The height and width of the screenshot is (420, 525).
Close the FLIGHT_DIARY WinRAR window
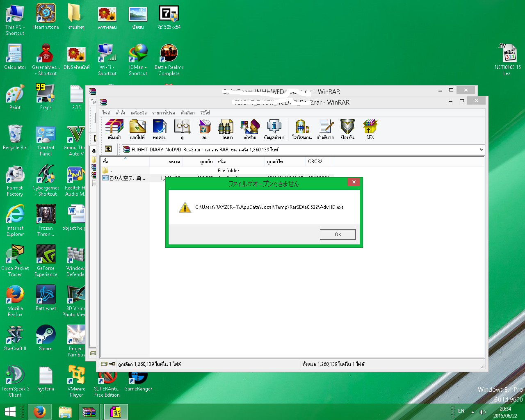476,101
